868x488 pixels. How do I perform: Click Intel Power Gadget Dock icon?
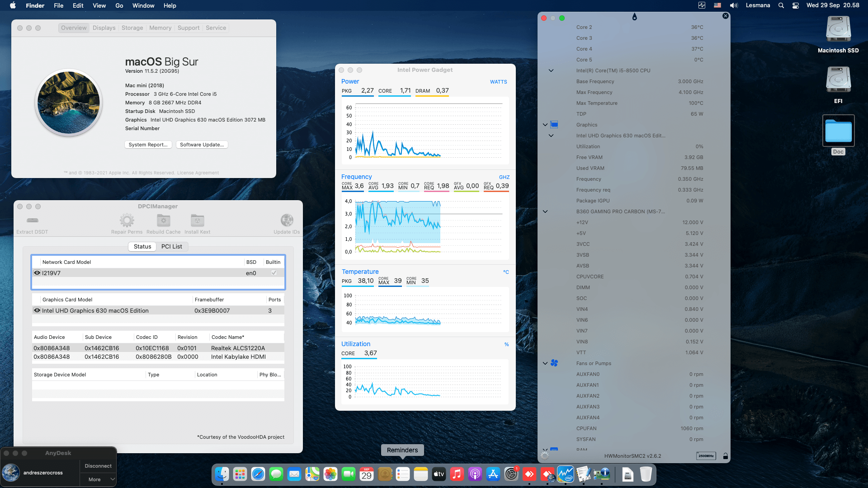click(x=565, y=474)
